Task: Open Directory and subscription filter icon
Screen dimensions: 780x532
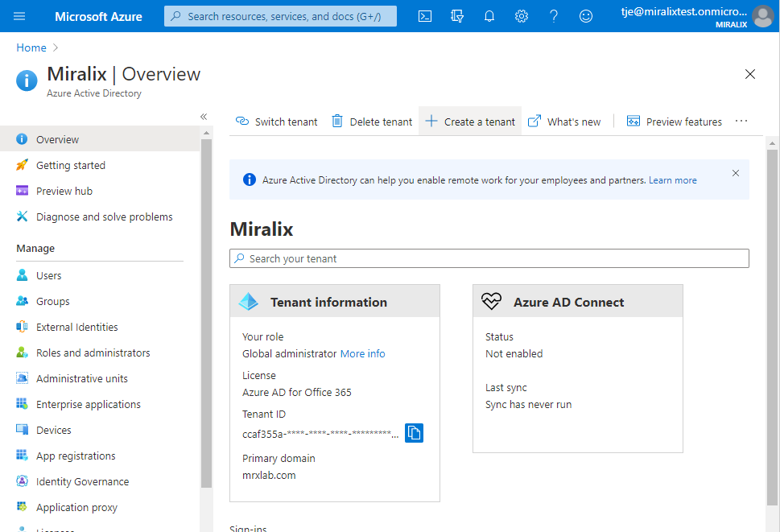Action: (457, 16)
